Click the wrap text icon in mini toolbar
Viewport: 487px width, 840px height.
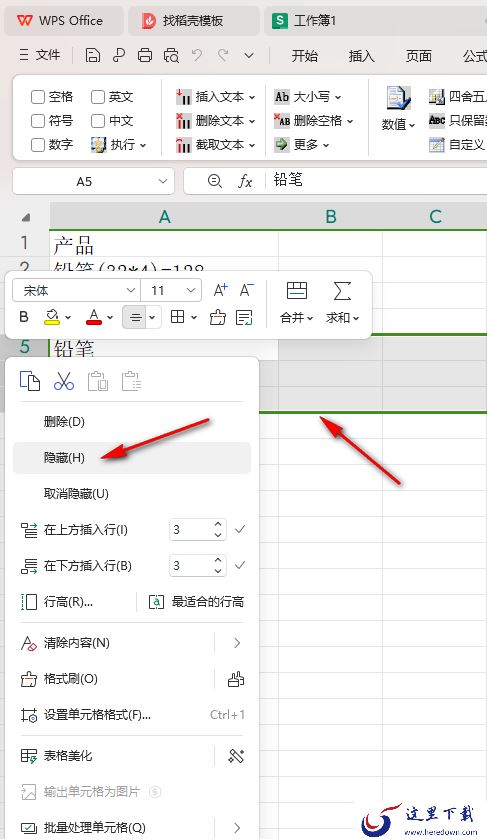pyautogui.click(x=244, y=318)
